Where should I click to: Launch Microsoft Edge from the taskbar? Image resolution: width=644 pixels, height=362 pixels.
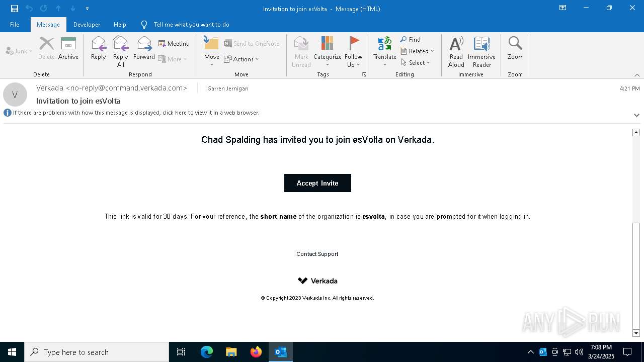coord(207,352)
